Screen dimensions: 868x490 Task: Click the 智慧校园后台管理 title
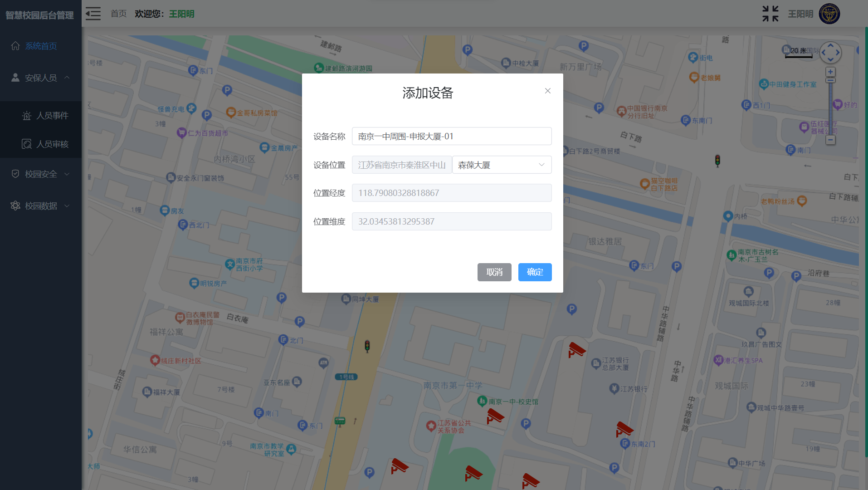[39, 15]
